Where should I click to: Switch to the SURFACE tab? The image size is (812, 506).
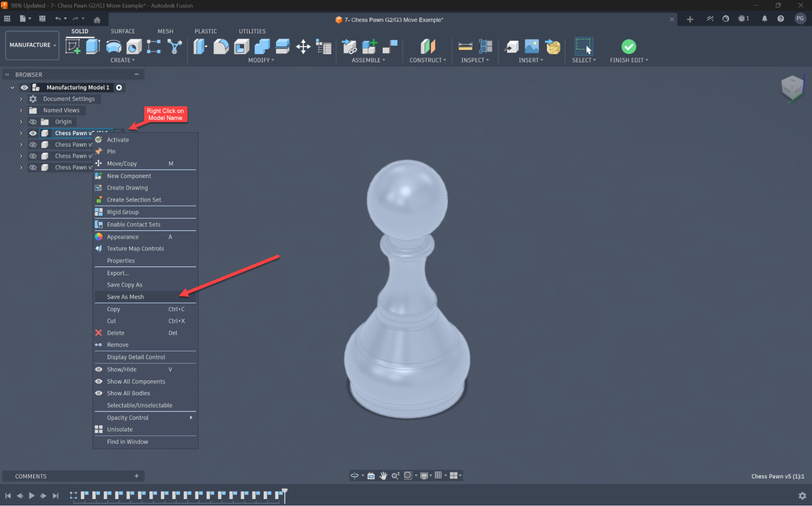pos(123,31)
